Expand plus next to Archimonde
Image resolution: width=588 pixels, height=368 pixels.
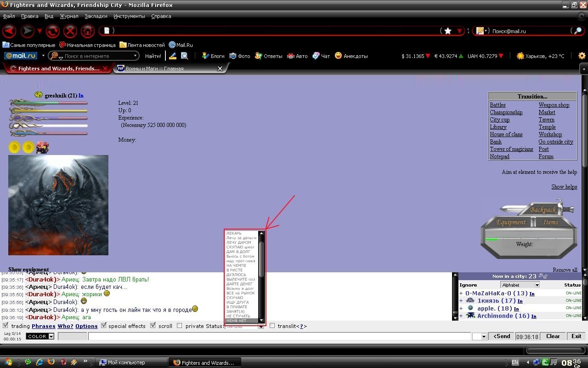(x=461, y=316)
